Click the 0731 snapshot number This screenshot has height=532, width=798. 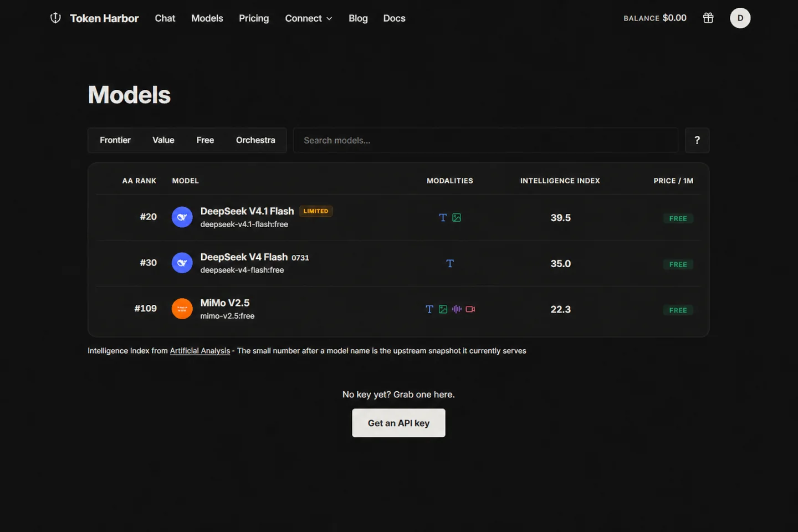(300, 258)
